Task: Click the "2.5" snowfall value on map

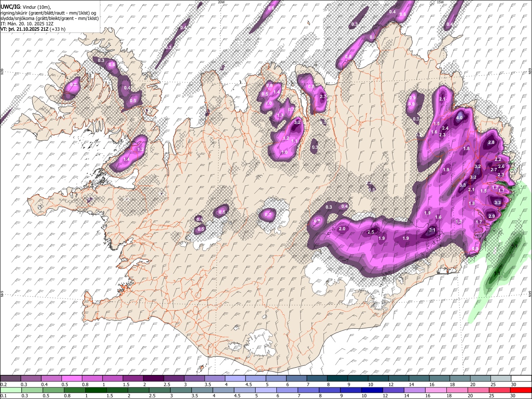Action: 371,232
